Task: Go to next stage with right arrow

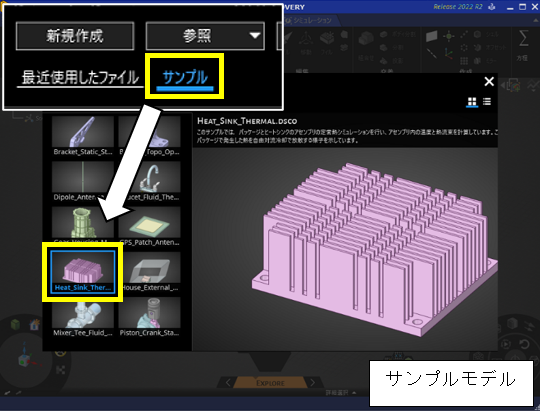Action: (x=312, y=382)
